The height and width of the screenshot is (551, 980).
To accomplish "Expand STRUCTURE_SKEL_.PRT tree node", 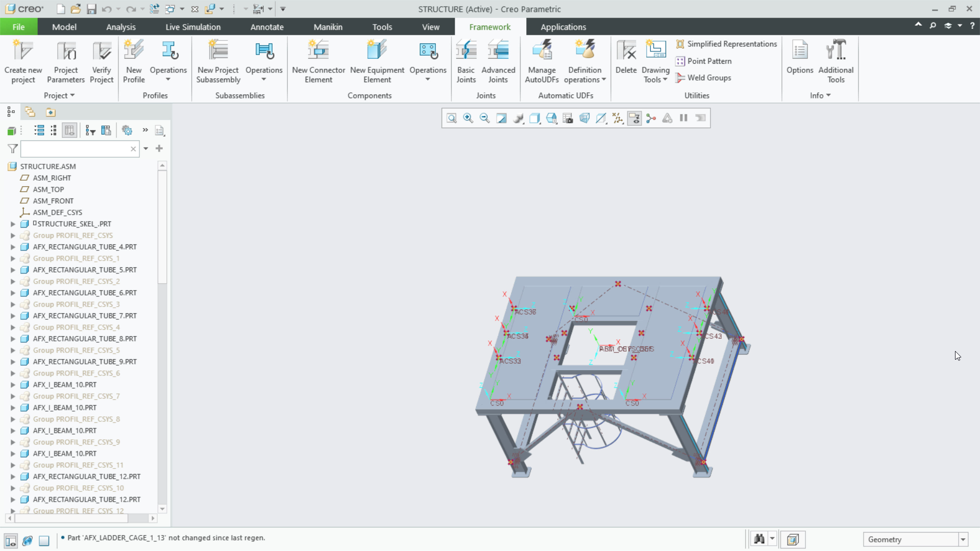I will (13, 224).
